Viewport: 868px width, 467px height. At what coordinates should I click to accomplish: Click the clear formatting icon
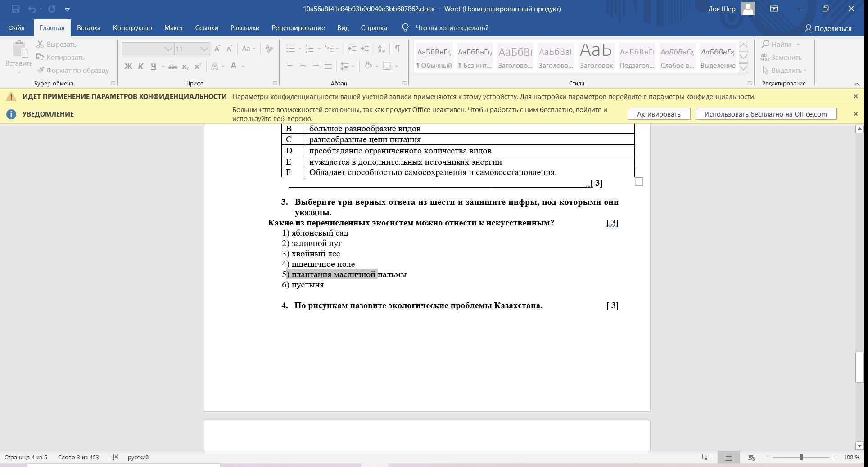tap(269, 49)
